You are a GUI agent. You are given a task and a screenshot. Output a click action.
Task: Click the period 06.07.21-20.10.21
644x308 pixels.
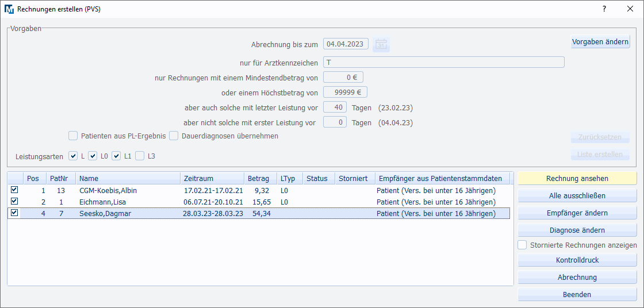point(213,202)
